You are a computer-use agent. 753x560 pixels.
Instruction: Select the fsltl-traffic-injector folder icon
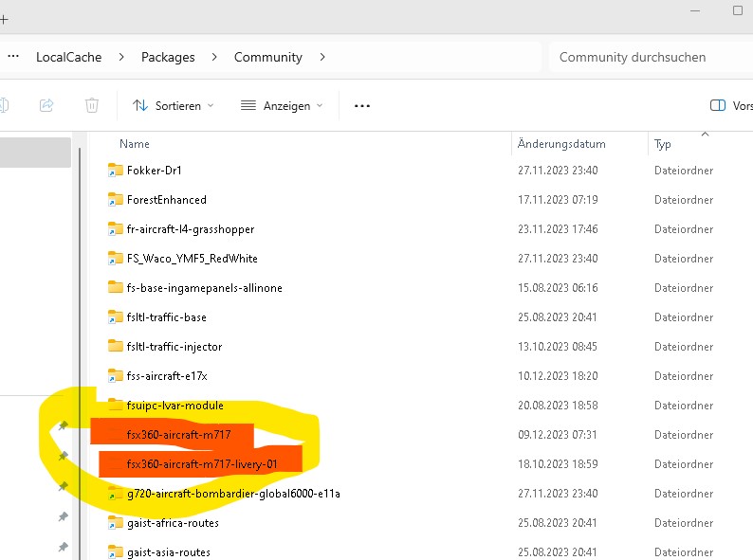[x=116, y=346]
